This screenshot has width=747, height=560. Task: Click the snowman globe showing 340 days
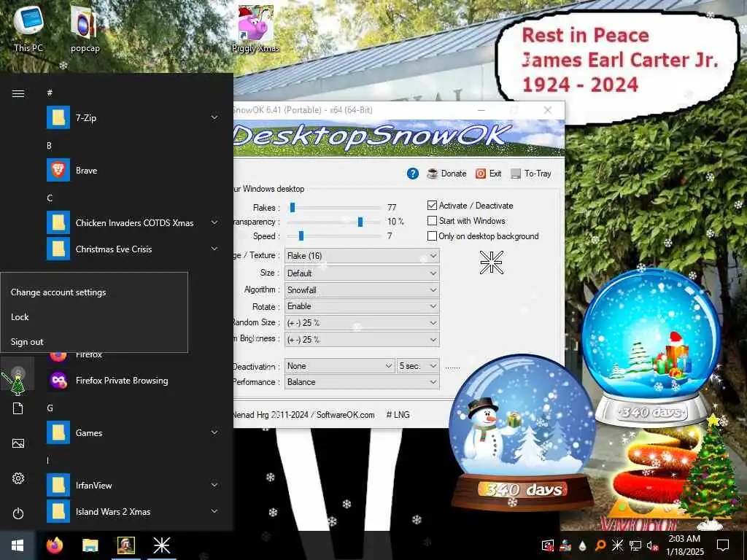tap(522, 432)
